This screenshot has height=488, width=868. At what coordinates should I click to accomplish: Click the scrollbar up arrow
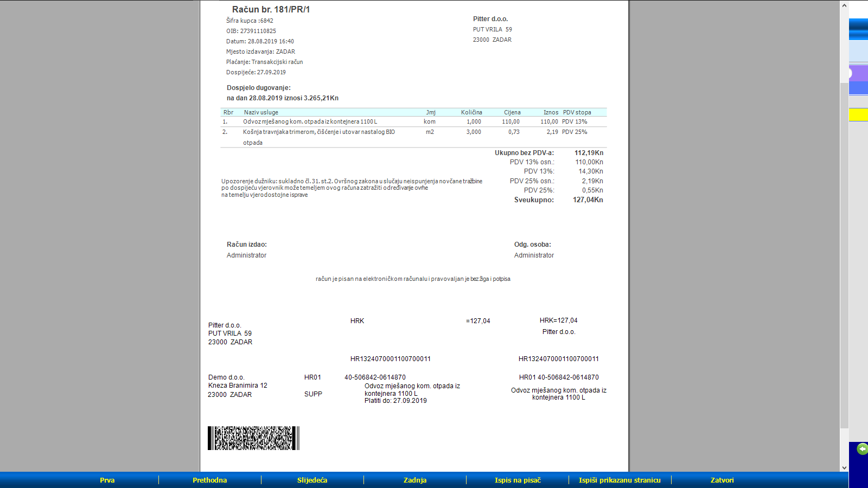pyautogui.click(x=844, y=5)
